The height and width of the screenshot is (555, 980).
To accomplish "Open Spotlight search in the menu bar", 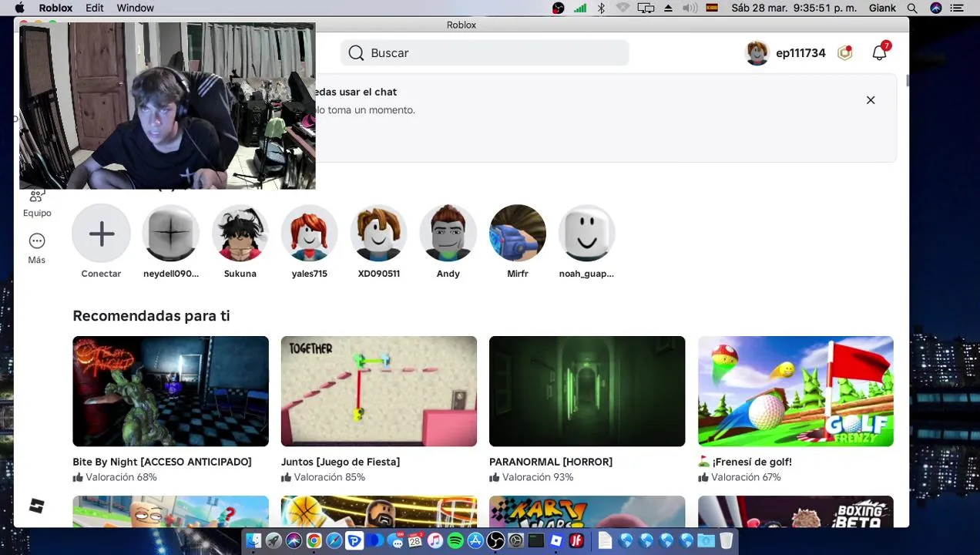I will pos(912,8).
